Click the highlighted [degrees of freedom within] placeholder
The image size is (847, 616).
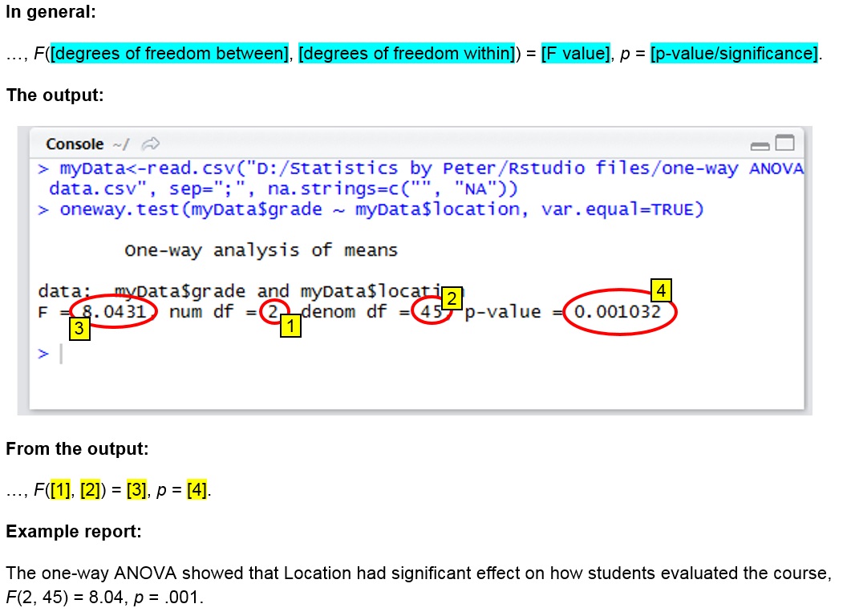tap(406, 54)
